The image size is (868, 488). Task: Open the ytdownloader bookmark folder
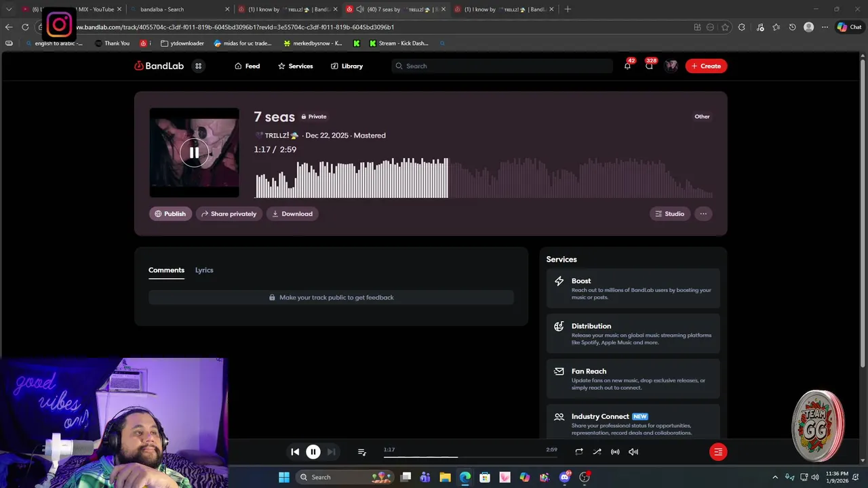pos(182,43)
